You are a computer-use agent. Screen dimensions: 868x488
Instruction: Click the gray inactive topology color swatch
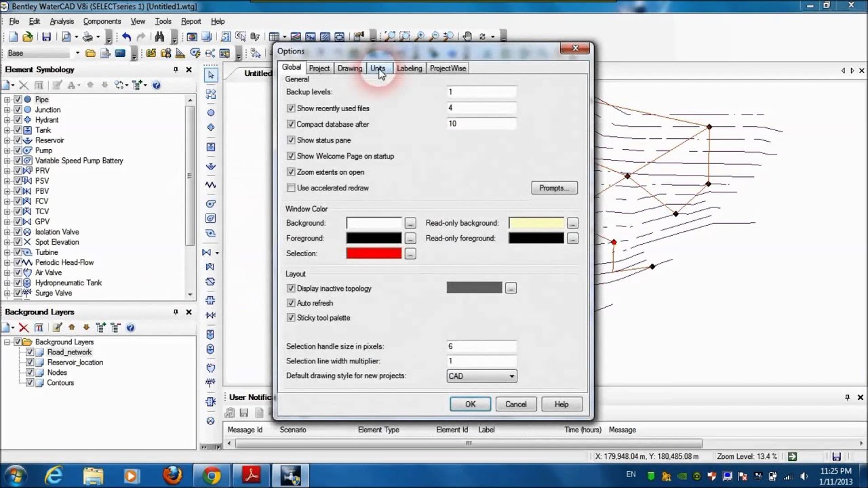(x=475, y=288)
